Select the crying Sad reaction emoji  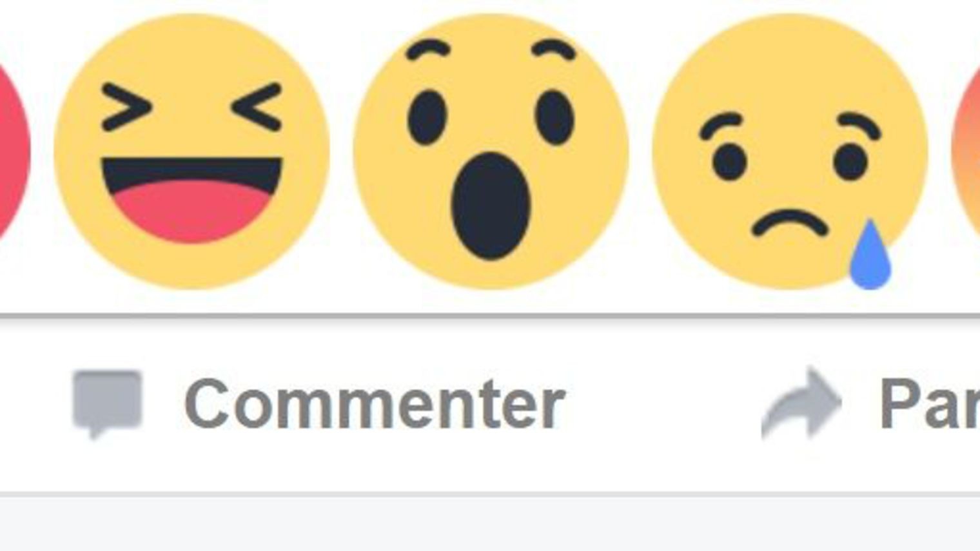pyautogui.click(x=790, y=151)
